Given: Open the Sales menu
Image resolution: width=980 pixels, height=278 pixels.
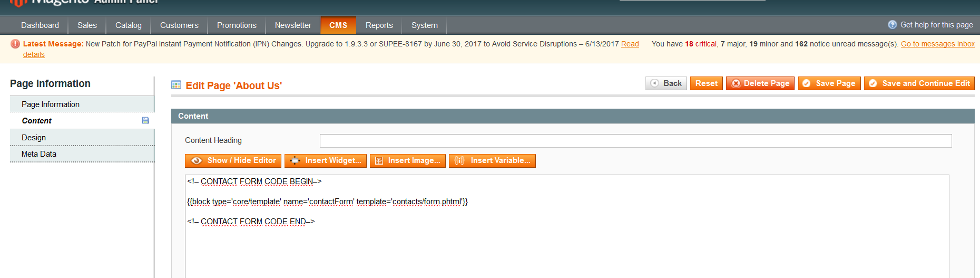Looking at the screenshot, I should 87,25.
